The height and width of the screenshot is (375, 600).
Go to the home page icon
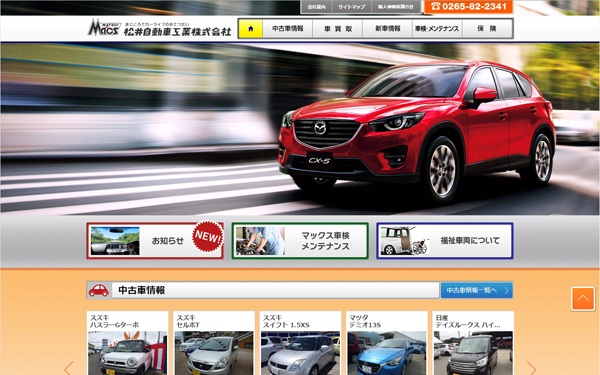[x=251, y=29]
